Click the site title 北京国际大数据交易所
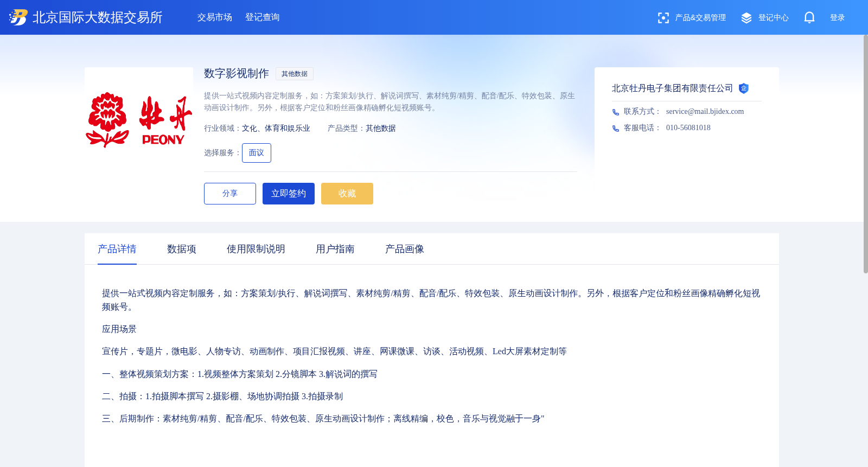This screenshot has width=868, height=467. (x=98, y=17)
